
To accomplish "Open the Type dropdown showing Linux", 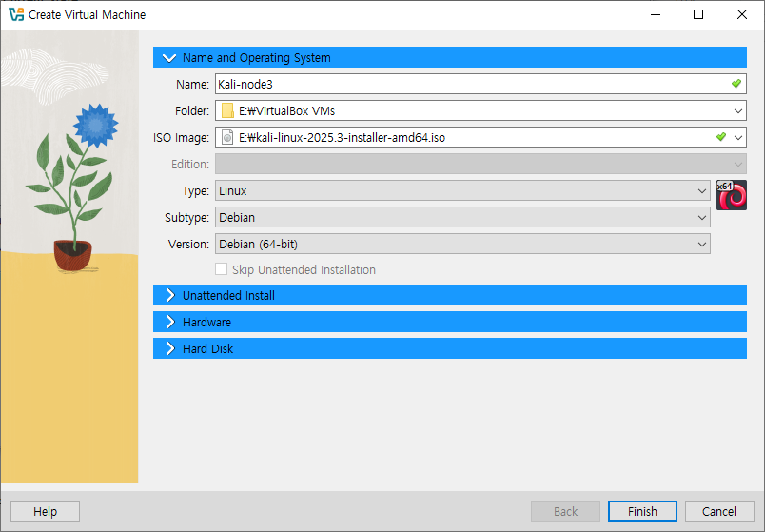I will click(x=462, y=191).
